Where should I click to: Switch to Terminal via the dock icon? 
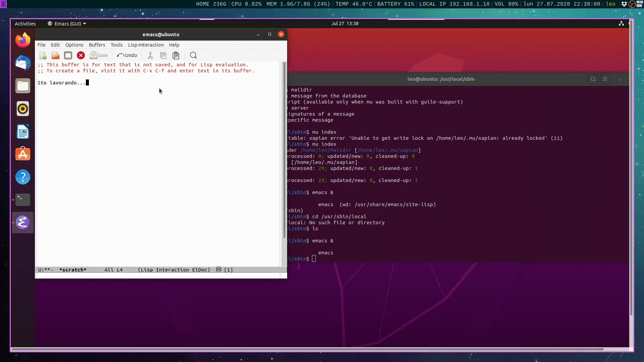pyautogui.click(x=23, y=200)
